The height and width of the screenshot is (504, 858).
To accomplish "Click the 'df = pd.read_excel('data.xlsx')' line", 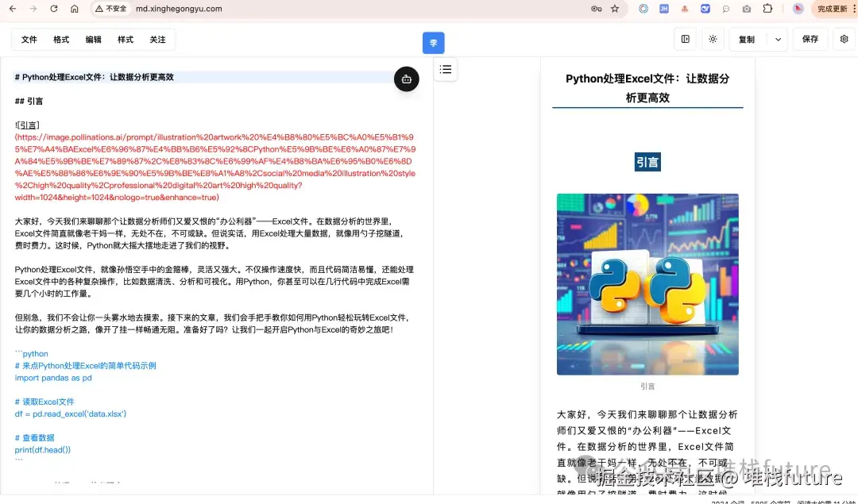I will click(x=71, y=414).
